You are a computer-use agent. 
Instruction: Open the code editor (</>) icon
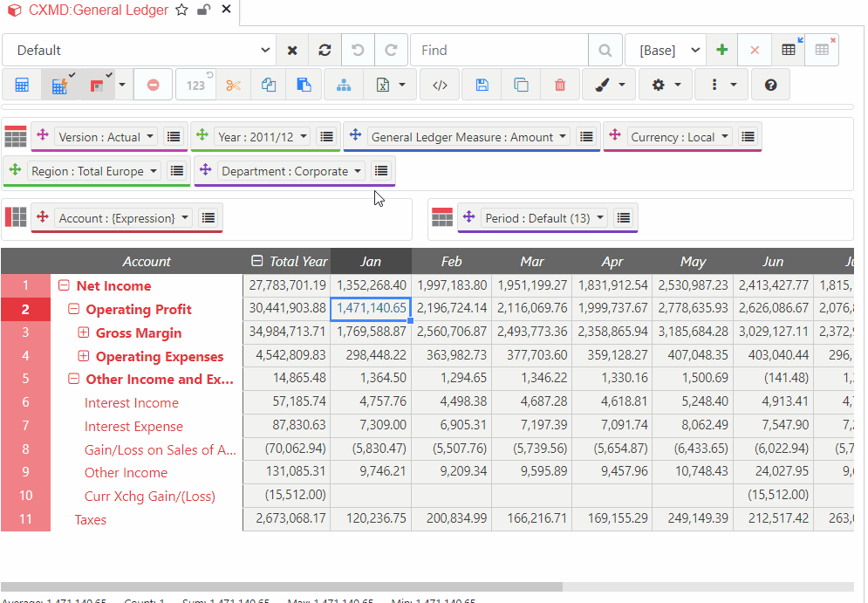440,85
